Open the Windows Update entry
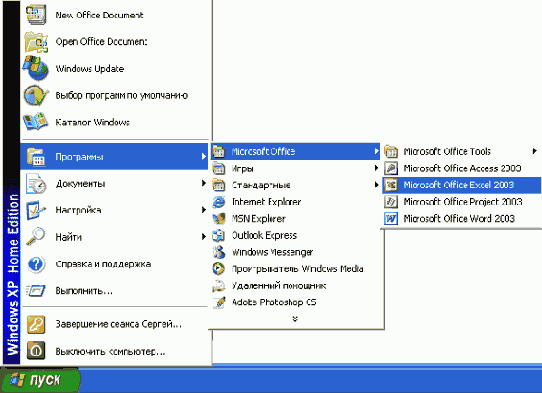This screenshot has height=393, width=542. pos(115,68)
